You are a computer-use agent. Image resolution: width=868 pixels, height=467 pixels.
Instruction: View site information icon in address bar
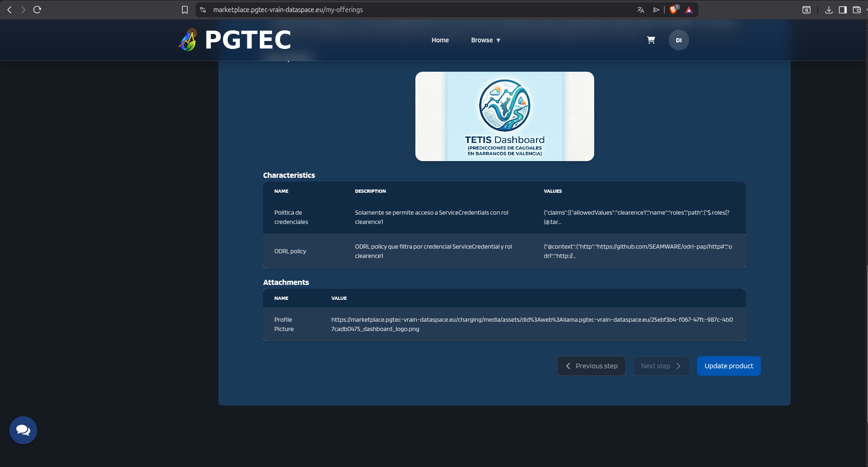coord(203,10)
